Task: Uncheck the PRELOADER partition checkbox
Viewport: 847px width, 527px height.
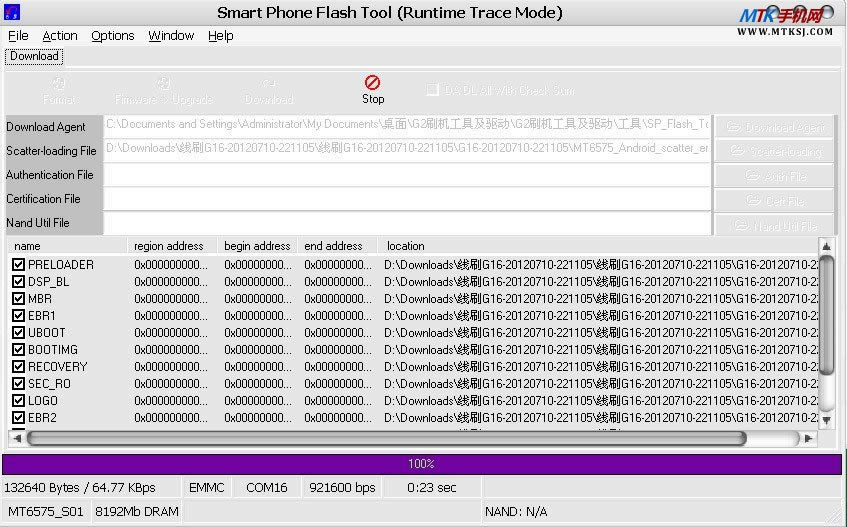Action: 19,265
